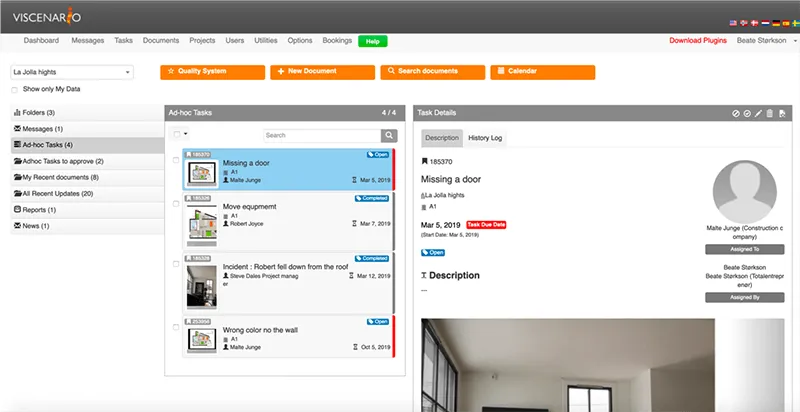Viewport: 800px width, 412px height.
Task: Click the New Document button
Action: (x=322, y=72)
